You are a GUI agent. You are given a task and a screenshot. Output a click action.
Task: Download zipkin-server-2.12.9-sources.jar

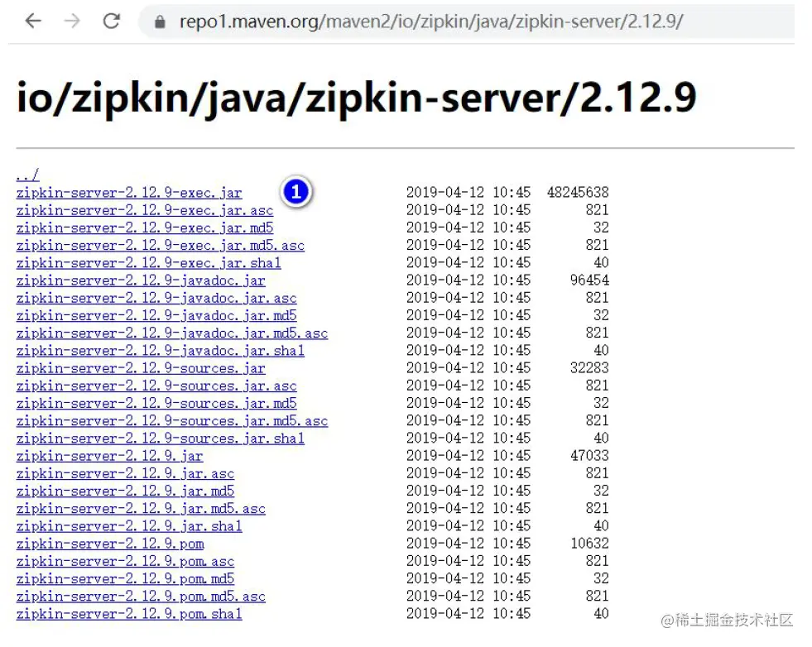click(141, 368)
